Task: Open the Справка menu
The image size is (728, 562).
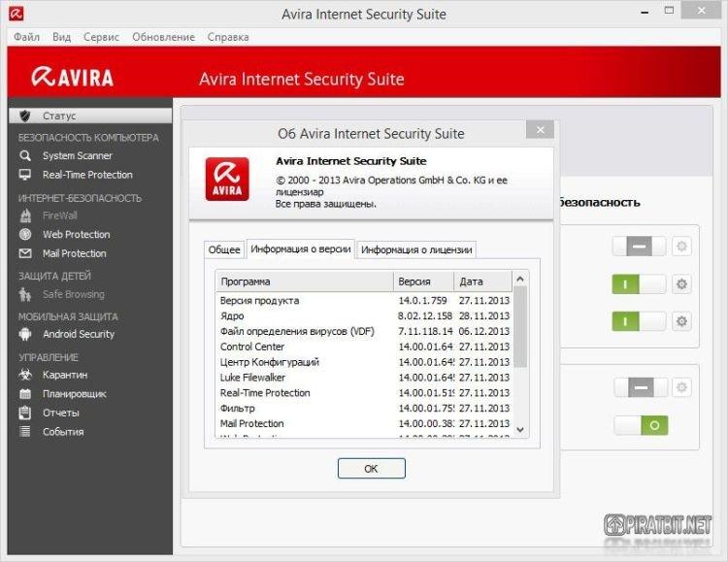Action: 228,37
